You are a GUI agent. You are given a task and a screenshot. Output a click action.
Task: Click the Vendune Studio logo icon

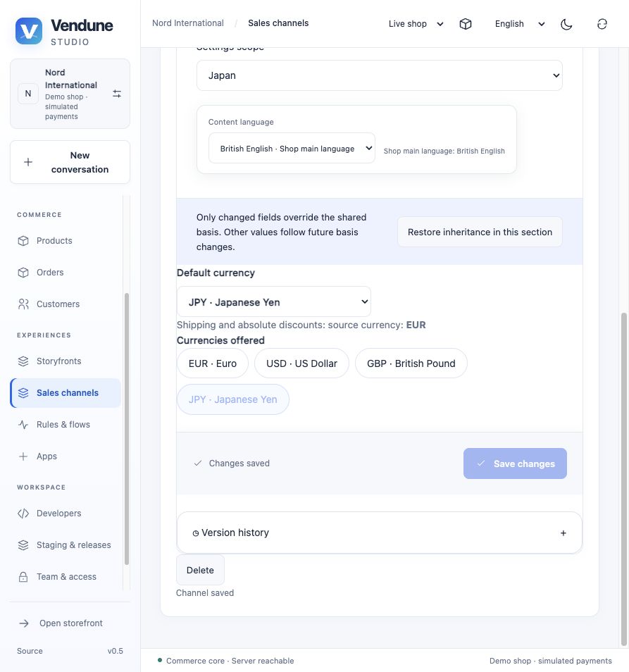point(29,31)
